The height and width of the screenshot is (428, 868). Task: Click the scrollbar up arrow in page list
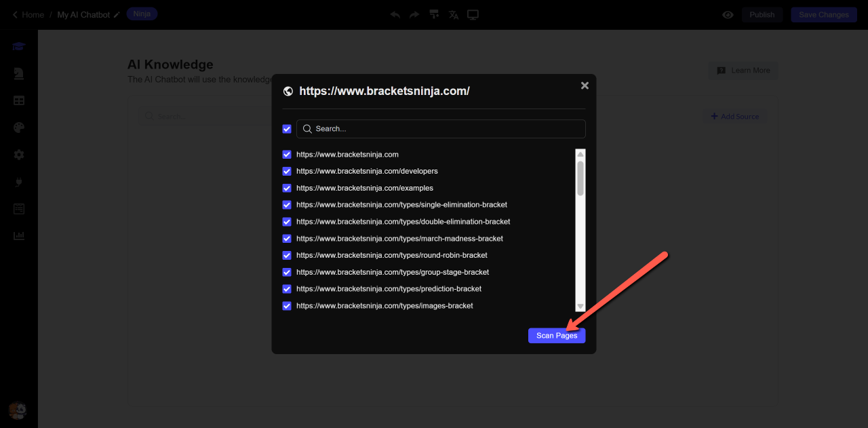pos(580,154)
